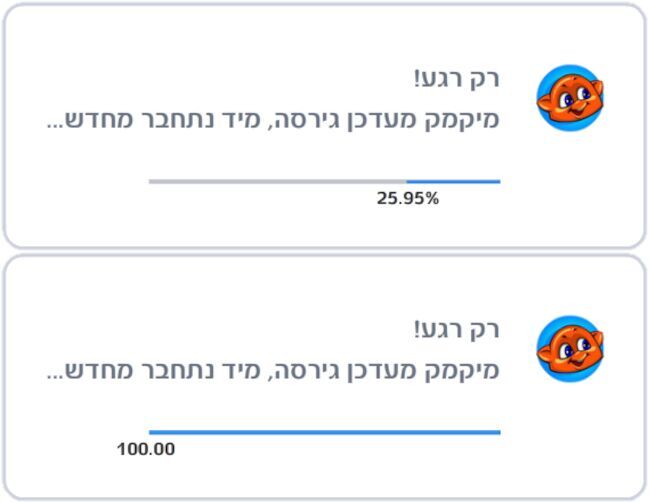Image resolution: width=649 pixels, height=503 pixels.
Task: Click the fully blue progress bar in bottom card
Action: tap(325, 432)
